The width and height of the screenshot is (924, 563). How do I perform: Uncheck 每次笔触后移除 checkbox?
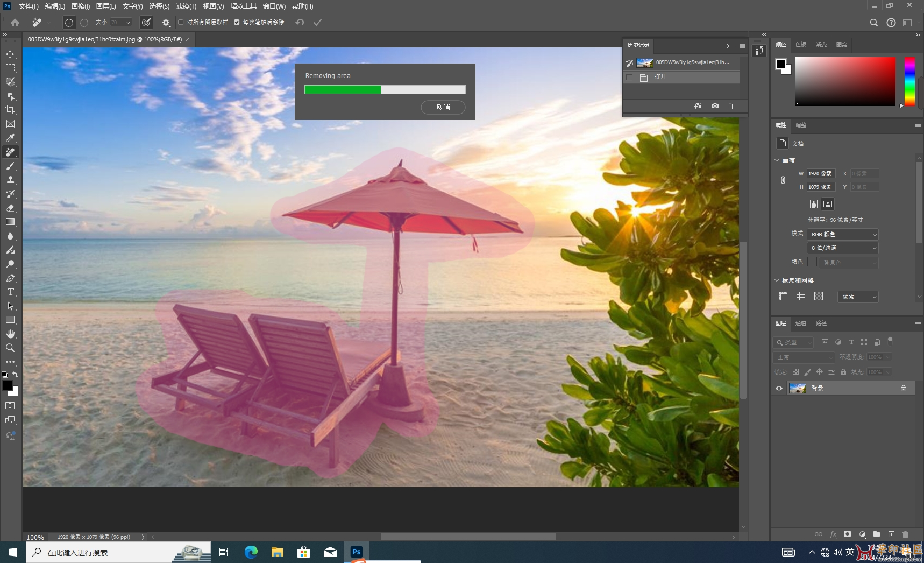click(237, 22)
